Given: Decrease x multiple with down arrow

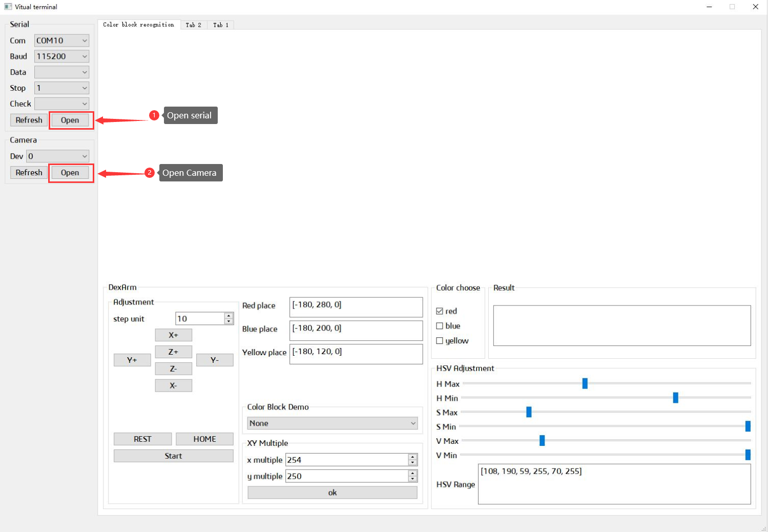Looking at the screenshot, I should click(413, 463).
